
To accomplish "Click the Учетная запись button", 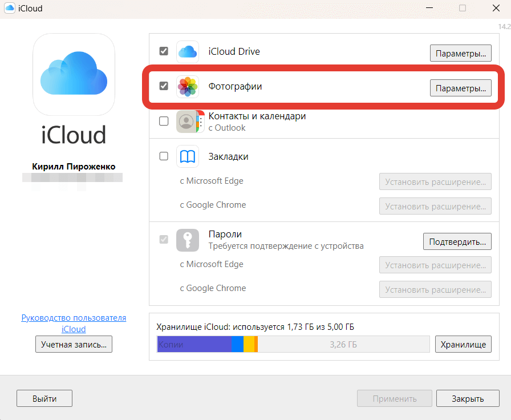I will point(74,344).
